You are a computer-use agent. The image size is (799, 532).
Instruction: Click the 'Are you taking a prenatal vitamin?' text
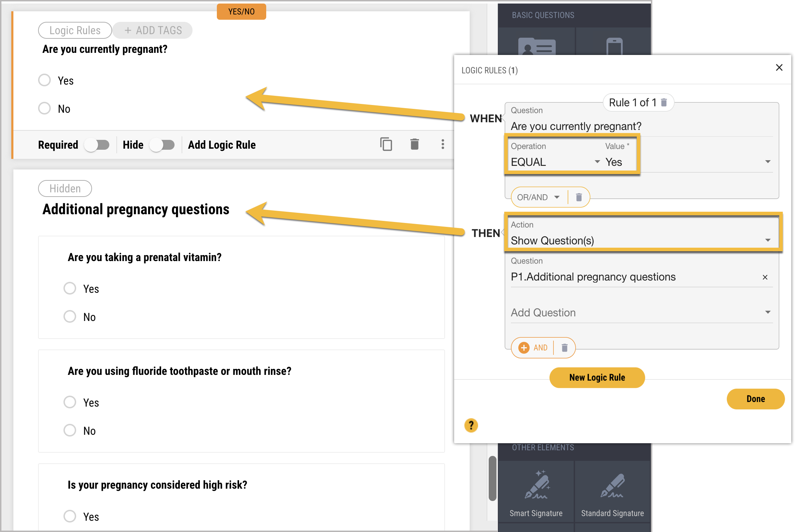[x=145, y=258]
